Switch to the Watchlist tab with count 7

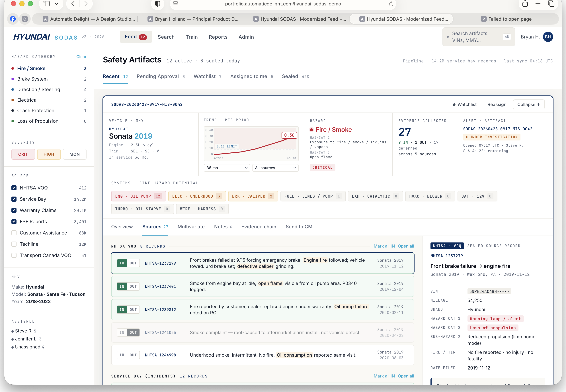coord(207,76)
